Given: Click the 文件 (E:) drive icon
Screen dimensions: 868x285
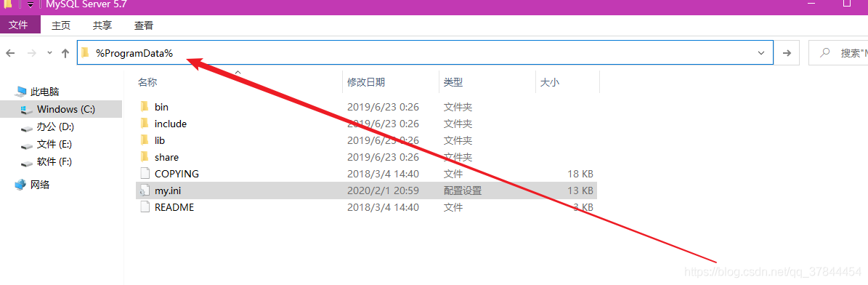Looking at the screenshot, I should click(x=27, y=145).
